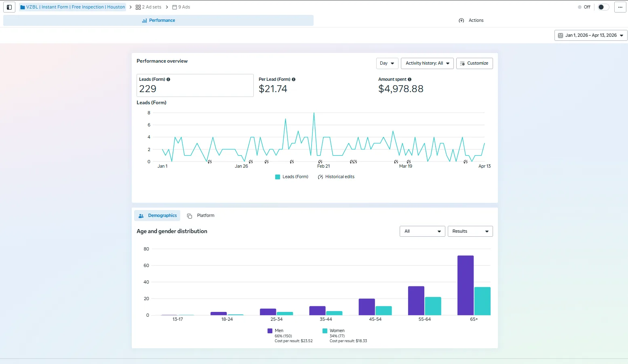628x364 pixels.
Task: Click the 35-44 age axis label
Action: (x=326, y=320)
